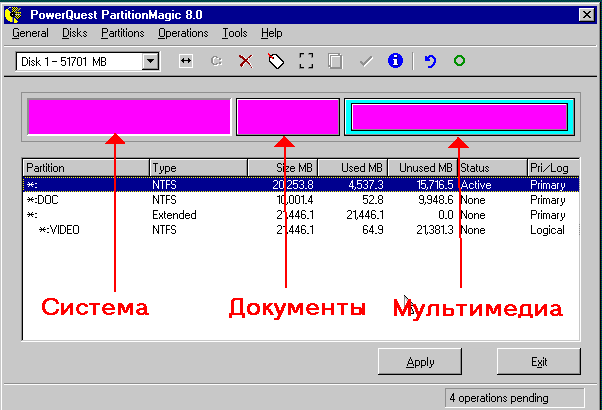602x410 pixels.
Task: Click the Apply button
Action: pyautogui.click(x=420, y=362)
